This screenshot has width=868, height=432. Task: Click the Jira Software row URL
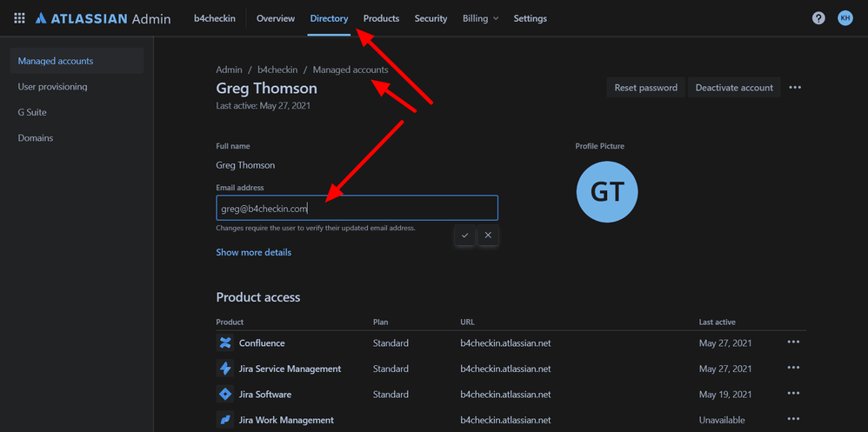505,395
